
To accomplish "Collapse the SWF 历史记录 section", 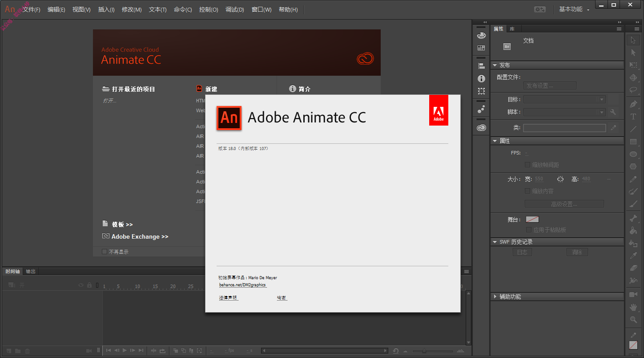I will pos(495,242).
